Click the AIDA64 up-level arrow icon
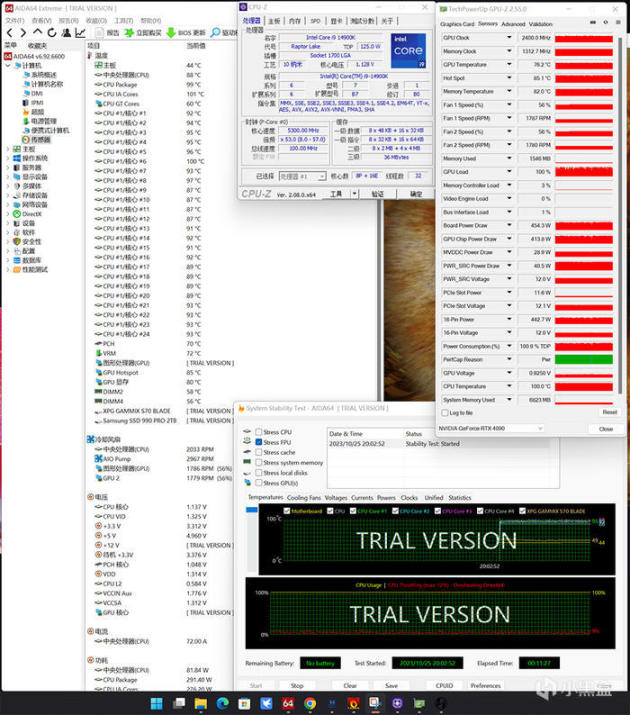The width and height of the screenshot is (630, 715). point(37,32)
